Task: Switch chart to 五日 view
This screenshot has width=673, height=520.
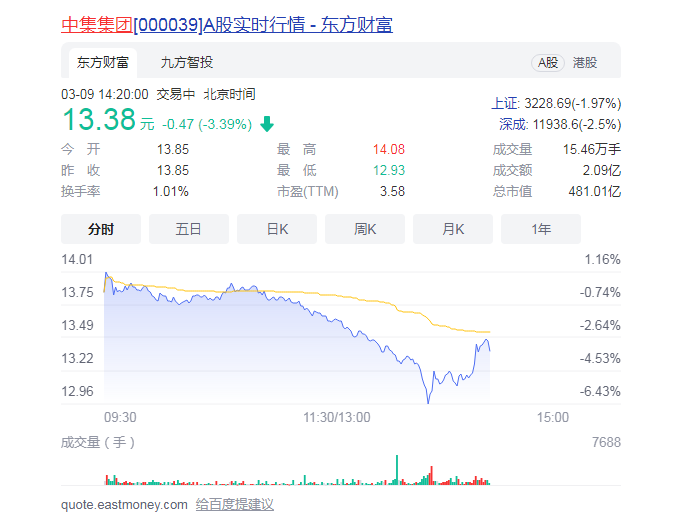Action: pyautogui.click(x=189, y=229)
